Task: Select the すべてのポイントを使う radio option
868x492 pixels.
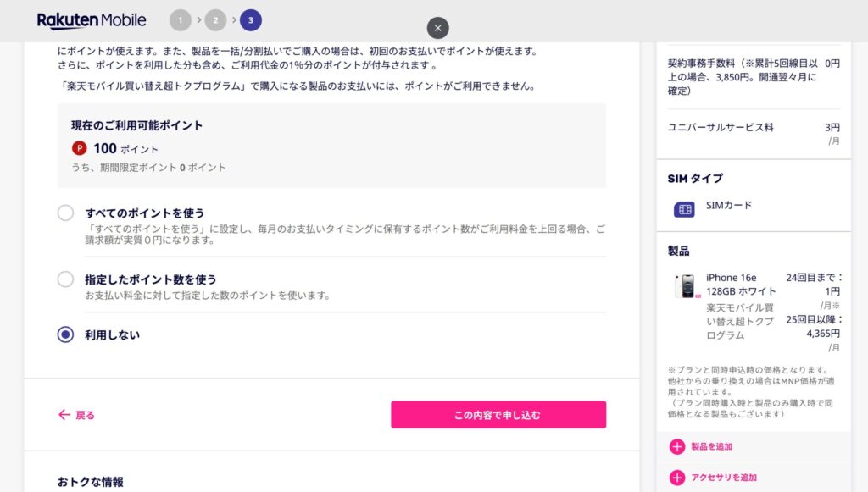Action: tap(65, 213)
